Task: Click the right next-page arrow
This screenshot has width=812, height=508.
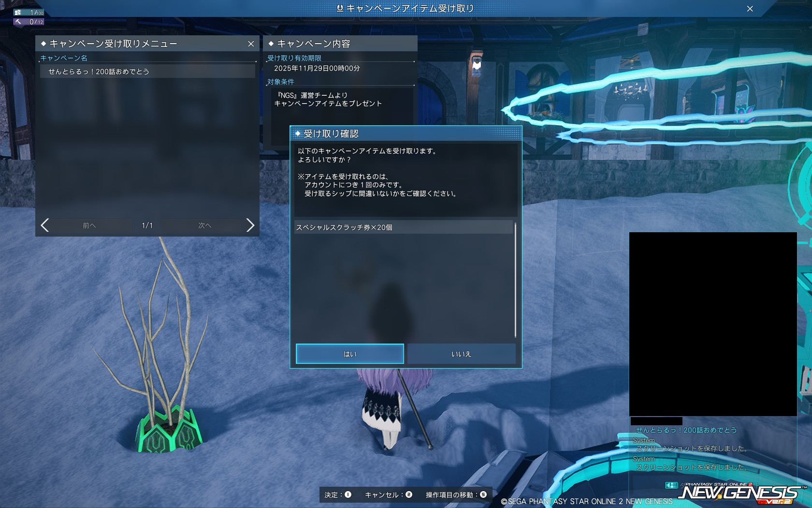Action: click(250, 225)
